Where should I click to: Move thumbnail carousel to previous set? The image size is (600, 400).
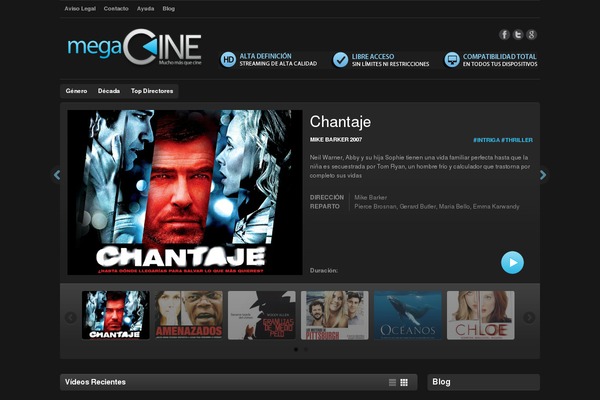click(71, 317)
